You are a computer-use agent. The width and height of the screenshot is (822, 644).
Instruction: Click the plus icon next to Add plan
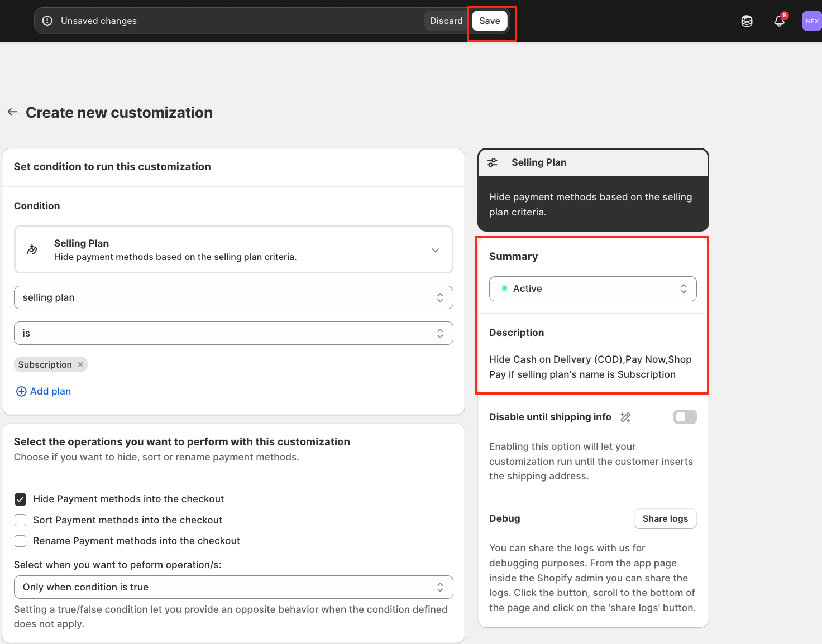click(21, 391)
